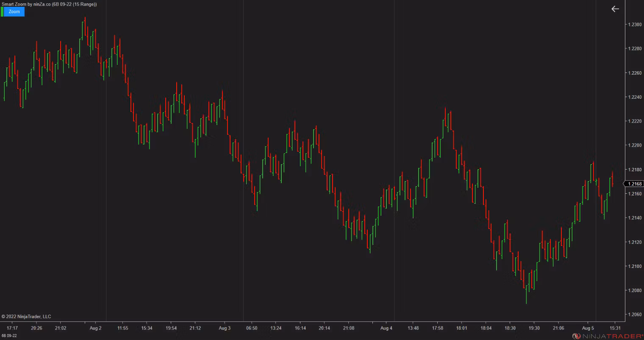The width and height of the screenshot is (644, 340).
Task: Click the current price marker 1.2168
Action: tap(634, 184)
